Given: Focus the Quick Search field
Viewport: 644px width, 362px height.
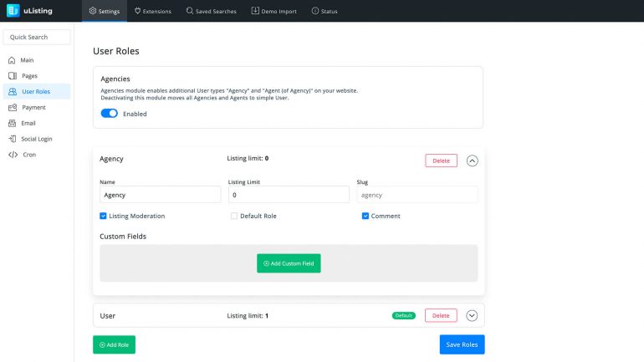Looking at the screenshot, I should point(37,37).
